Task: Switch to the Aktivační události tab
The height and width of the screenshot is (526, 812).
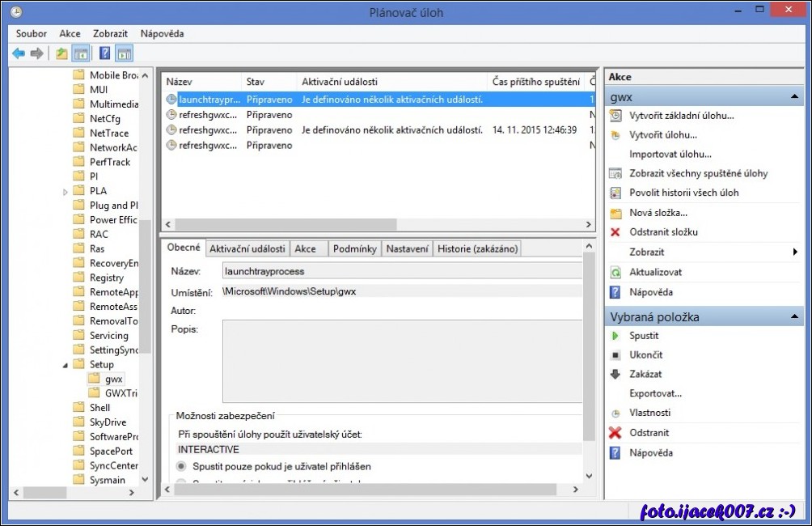Action: point(247,248)
